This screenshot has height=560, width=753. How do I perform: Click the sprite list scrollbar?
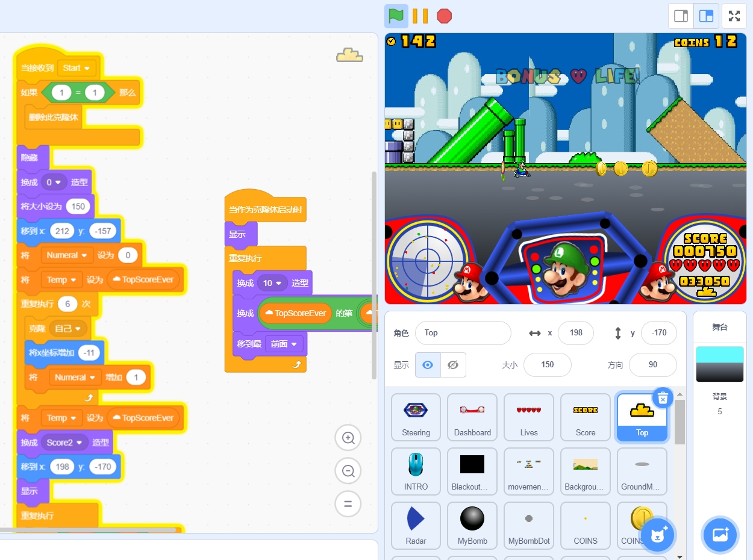tap(680, 422)
